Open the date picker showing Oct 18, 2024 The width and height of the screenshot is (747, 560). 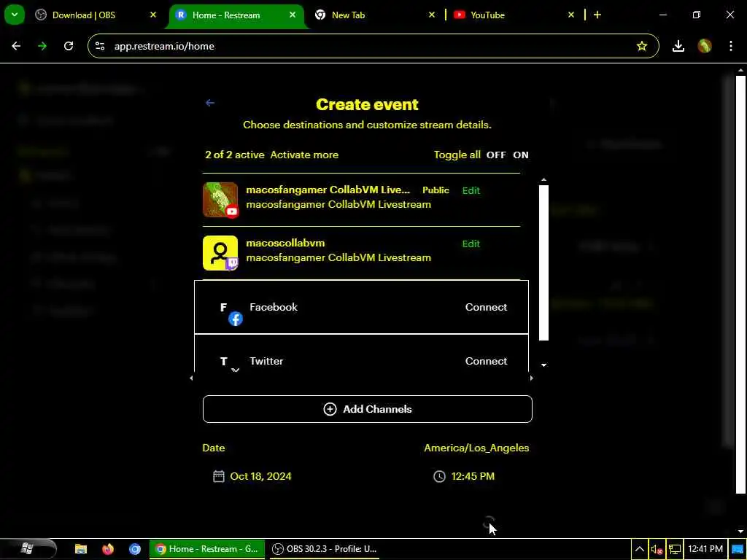pyautogui.click(x=260, y=476)
